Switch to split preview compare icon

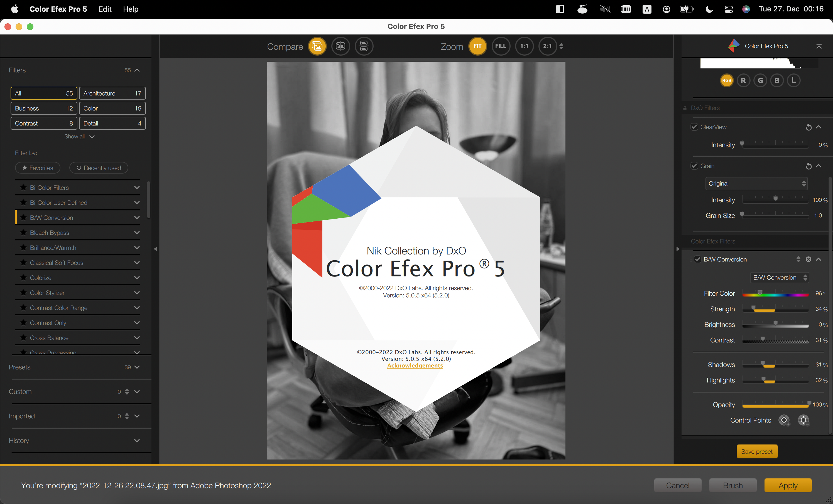340,46
